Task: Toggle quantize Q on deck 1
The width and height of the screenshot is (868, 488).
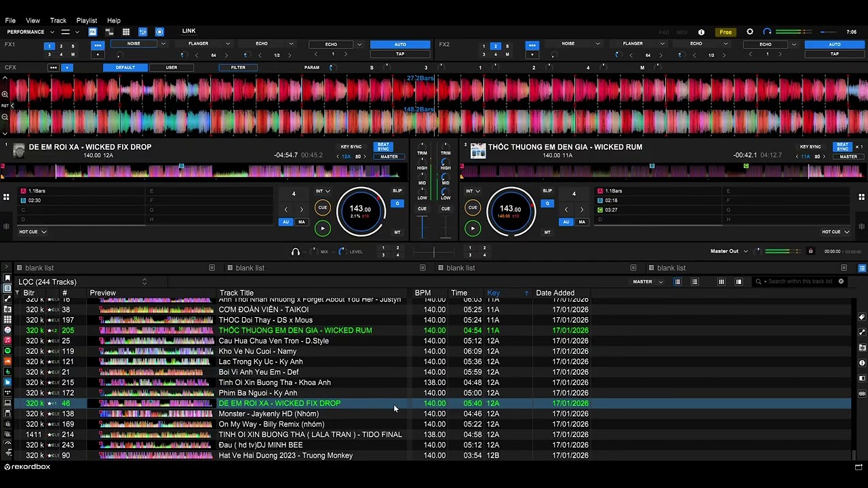Action: pyautogui.click(x=397, y=203)
